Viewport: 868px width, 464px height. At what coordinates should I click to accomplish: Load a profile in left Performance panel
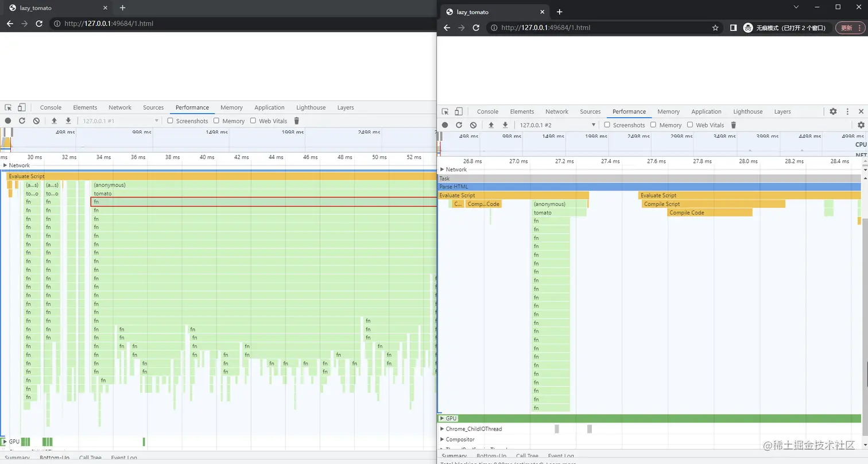click(54, 121)
